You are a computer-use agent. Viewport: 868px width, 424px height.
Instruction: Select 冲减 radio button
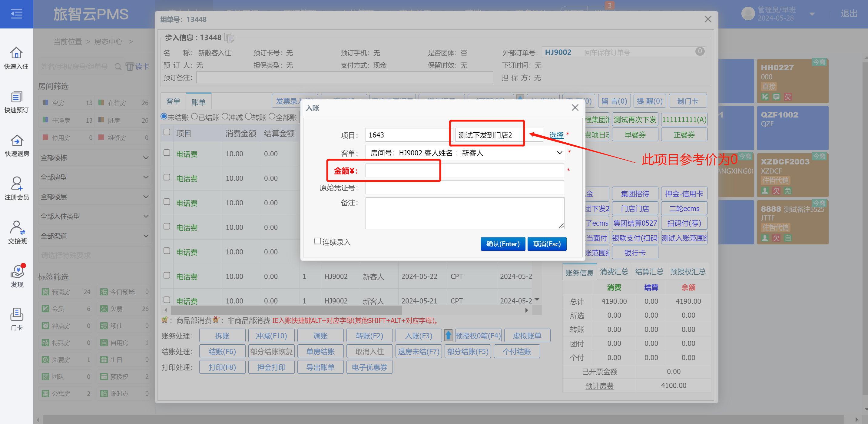[x=225, y=117]
